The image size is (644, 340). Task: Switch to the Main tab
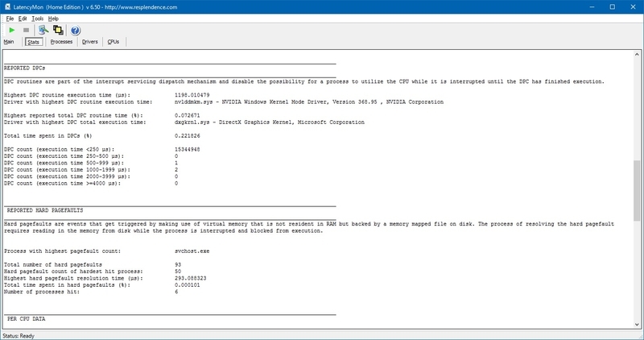click(x=9, y=42)
